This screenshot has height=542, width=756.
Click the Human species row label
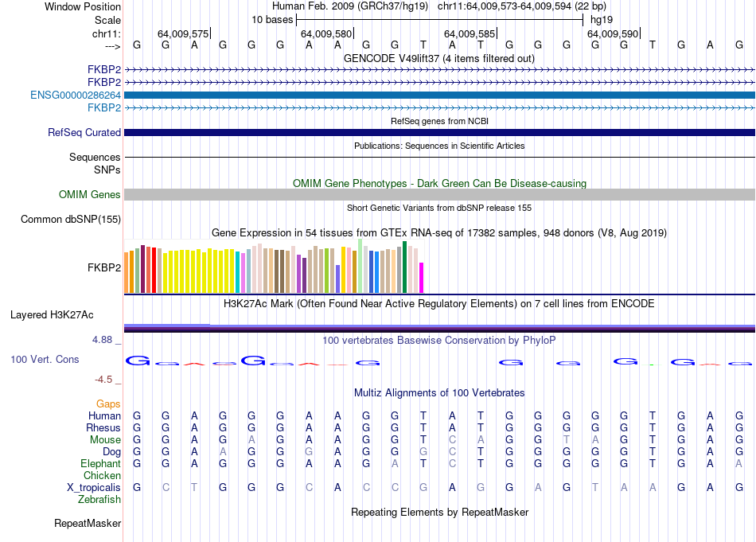104,415
